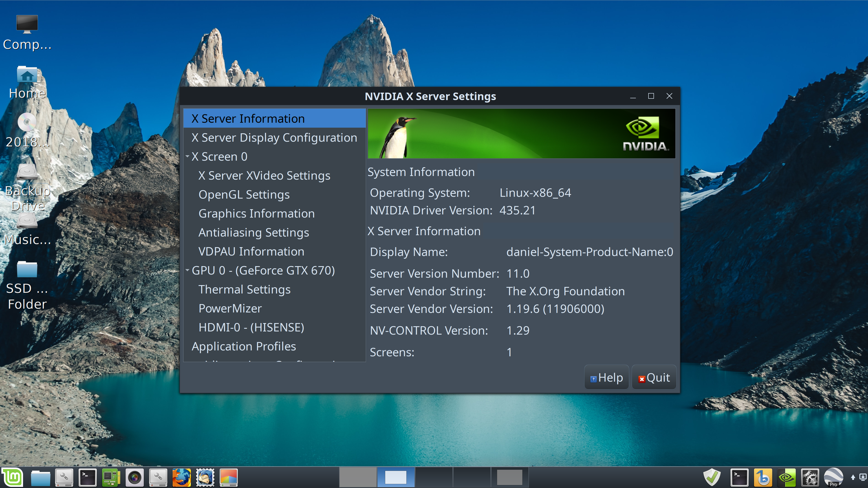Minimize the NVIDIA X Server Settings window
The height and width of the screenshot is (488, 868).
click(633, 96)
